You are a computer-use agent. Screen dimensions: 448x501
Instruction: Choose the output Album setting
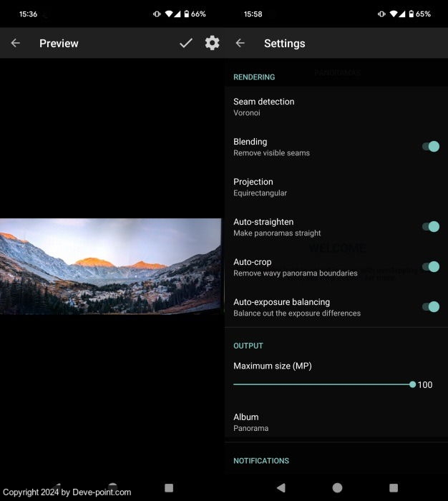(x=250, y=422)
